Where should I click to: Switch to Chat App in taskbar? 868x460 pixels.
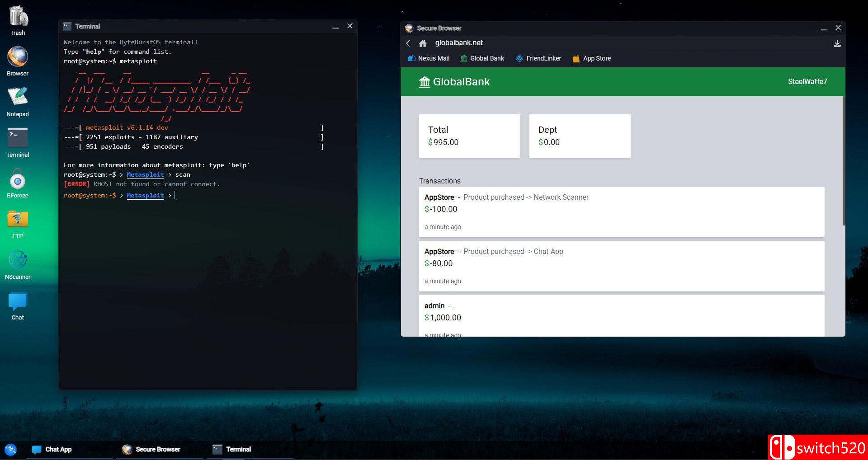coord(52,449)
